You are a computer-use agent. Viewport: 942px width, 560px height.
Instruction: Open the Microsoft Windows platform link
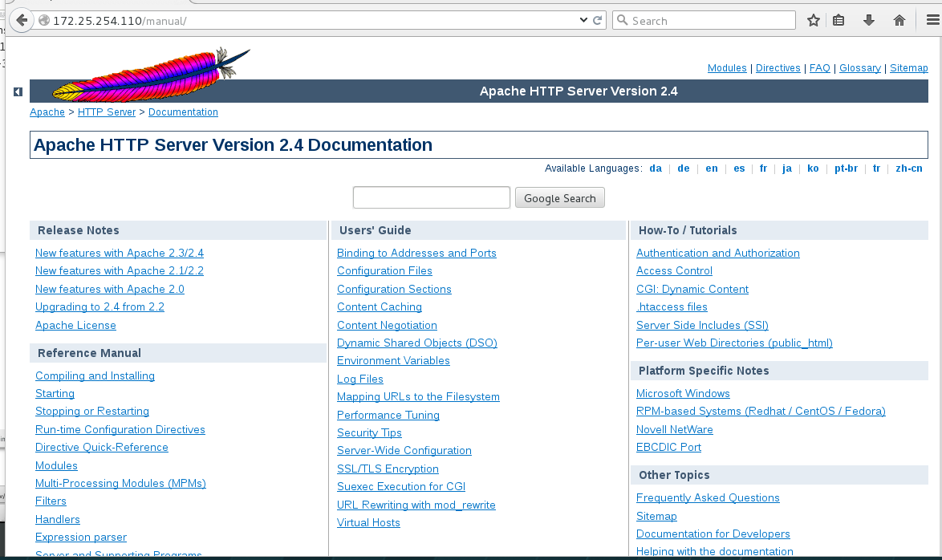[683, 394]
